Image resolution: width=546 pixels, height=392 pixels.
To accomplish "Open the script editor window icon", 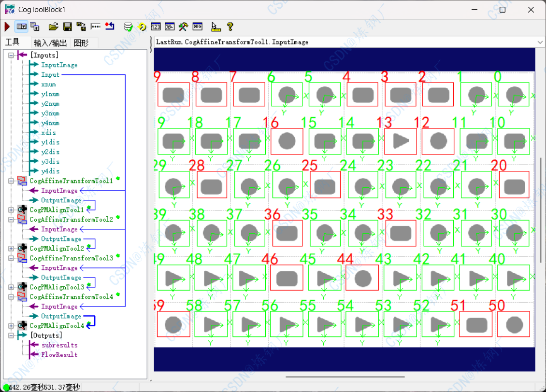I will [170, 27].
